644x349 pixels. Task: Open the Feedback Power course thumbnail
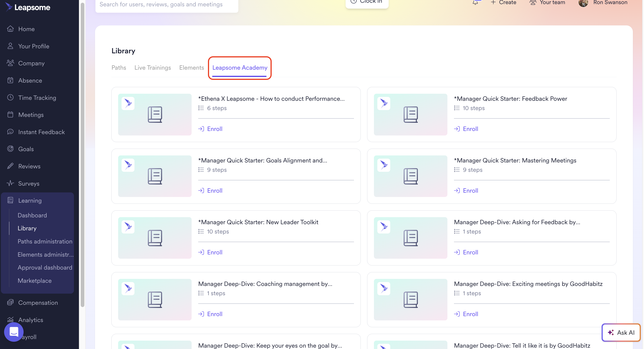tap(410, 115)
